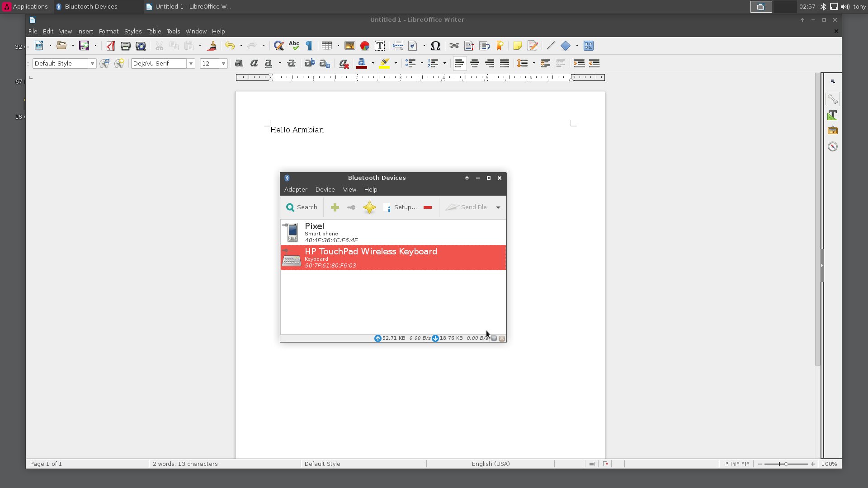Set Align Right paragraph alignment

pos(490,64)
